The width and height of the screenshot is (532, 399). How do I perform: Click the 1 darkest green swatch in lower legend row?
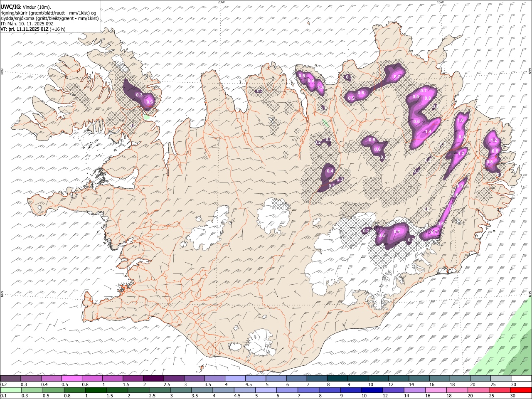[96, 390]
